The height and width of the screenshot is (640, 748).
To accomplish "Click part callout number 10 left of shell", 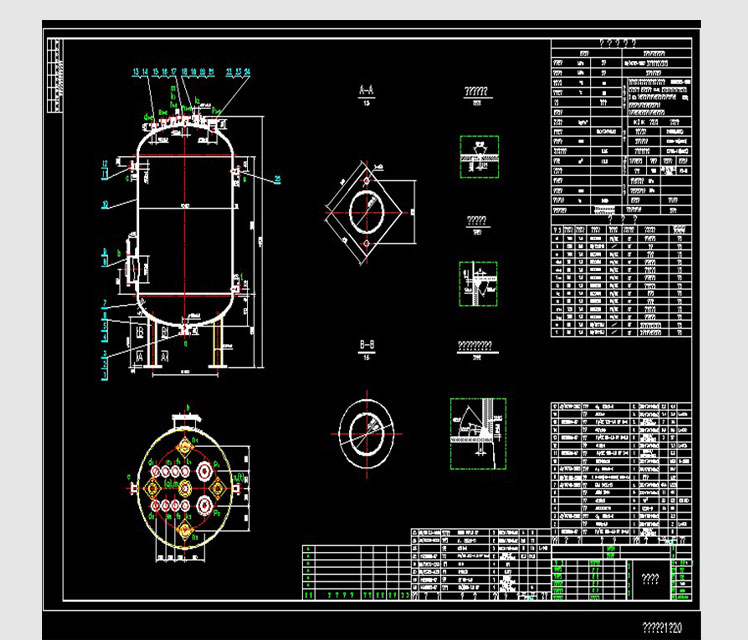I will (105, 205).
